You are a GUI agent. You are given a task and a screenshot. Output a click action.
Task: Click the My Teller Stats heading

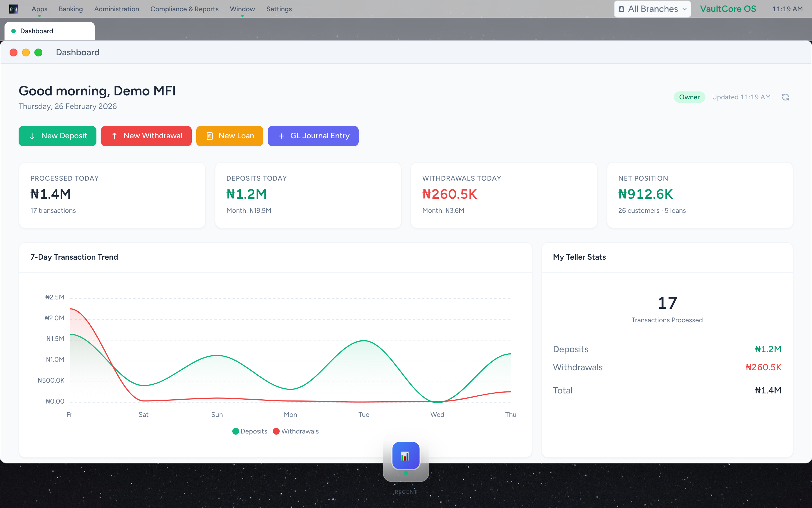(579, 257)
